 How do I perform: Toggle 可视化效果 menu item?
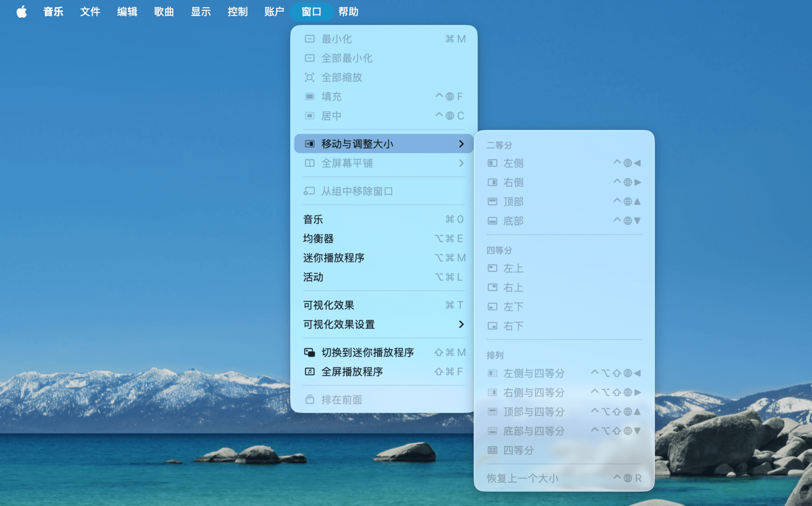[x=328, y=305]
